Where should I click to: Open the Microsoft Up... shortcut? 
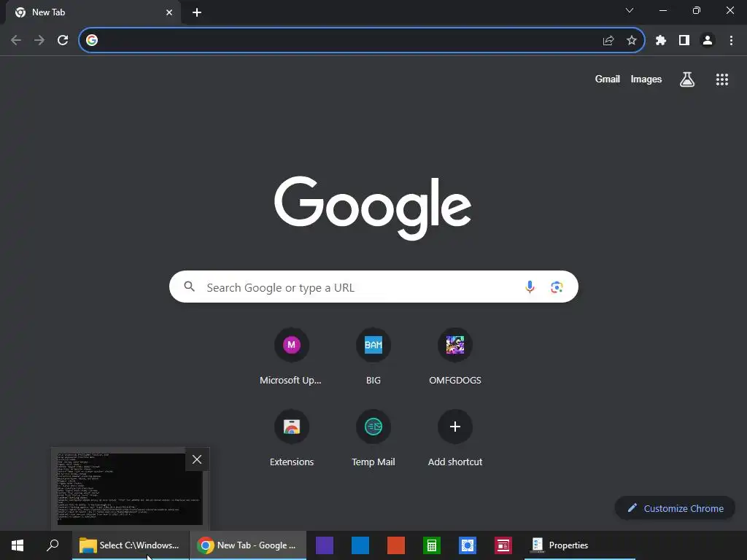point(292,356)
